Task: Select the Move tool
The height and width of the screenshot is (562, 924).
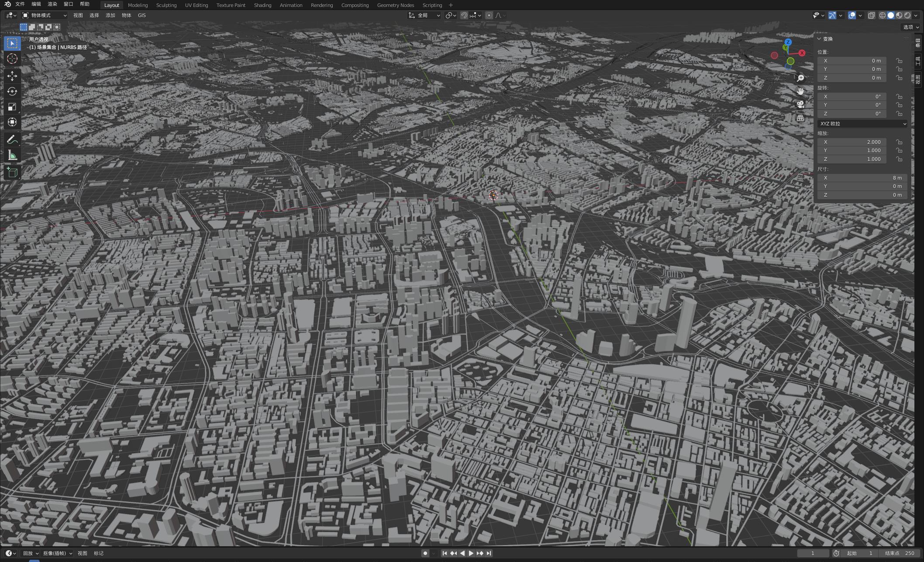Action: (12, 76)
